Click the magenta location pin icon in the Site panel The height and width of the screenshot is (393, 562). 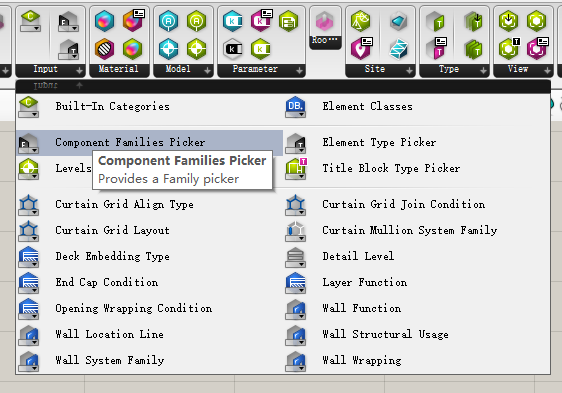click(362, 48)
